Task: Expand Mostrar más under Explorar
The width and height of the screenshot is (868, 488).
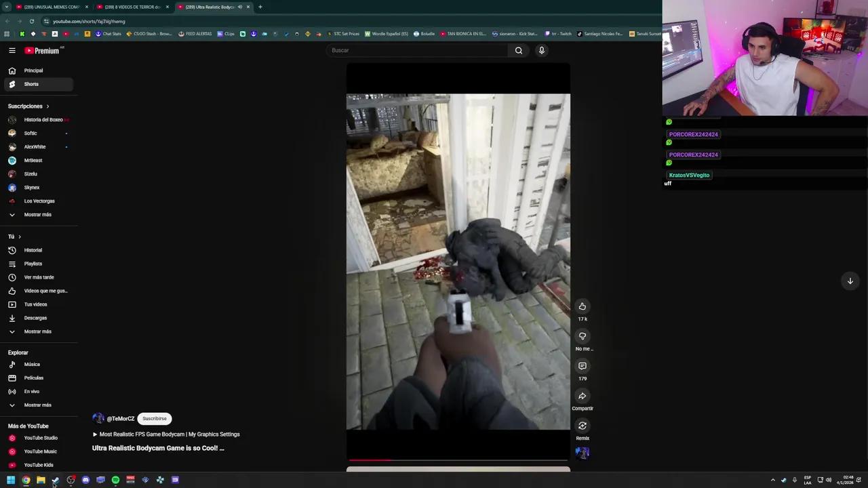Action: coord(38,405)
